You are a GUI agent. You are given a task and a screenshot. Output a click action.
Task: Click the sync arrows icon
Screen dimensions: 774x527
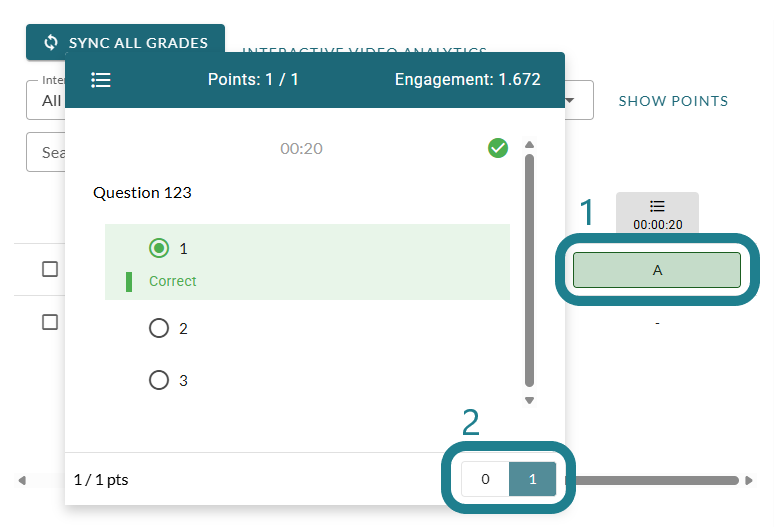pyautogui.click(x=51, y=42)
